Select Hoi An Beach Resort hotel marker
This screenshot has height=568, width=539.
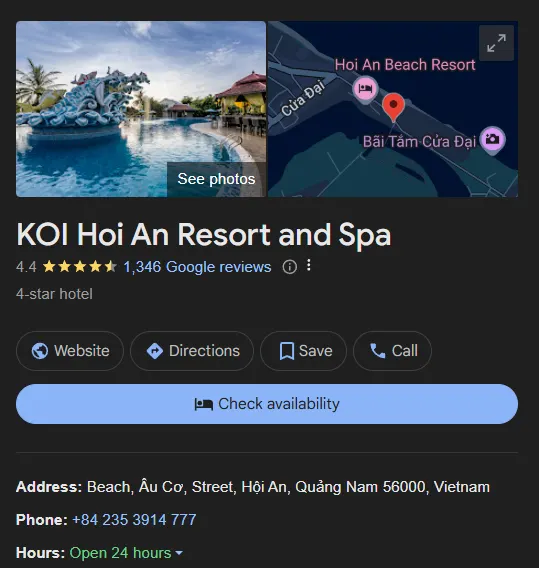[x=365, y=89]
